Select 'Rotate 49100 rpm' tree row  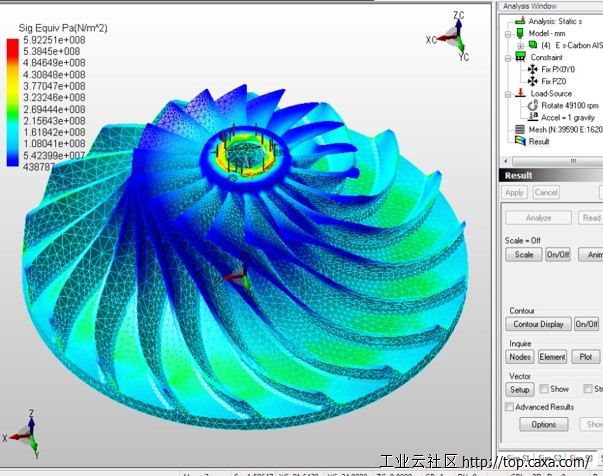570,105
